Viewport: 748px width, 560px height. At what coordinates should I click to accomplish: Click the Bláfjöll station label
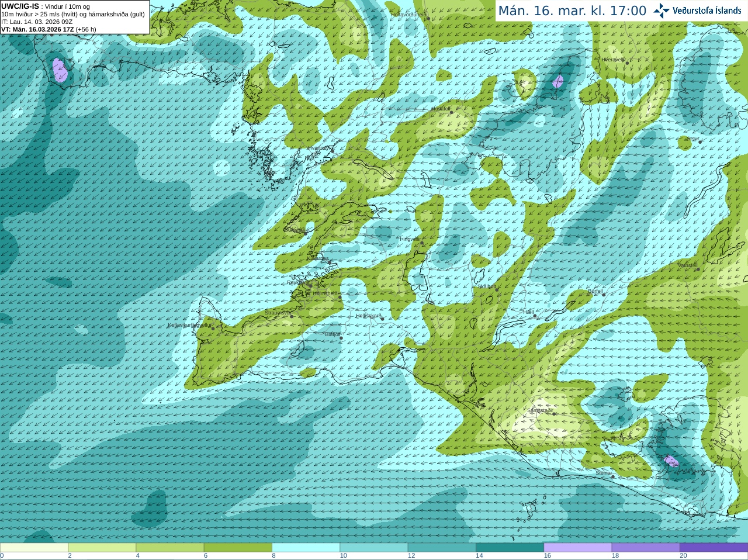click(332, 334)
